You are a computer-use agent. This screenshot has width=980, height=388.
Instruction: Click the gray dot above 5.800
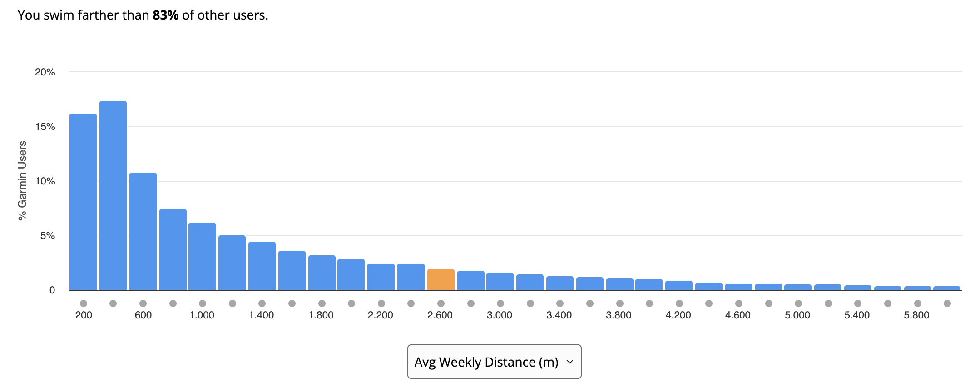point(917,303)
